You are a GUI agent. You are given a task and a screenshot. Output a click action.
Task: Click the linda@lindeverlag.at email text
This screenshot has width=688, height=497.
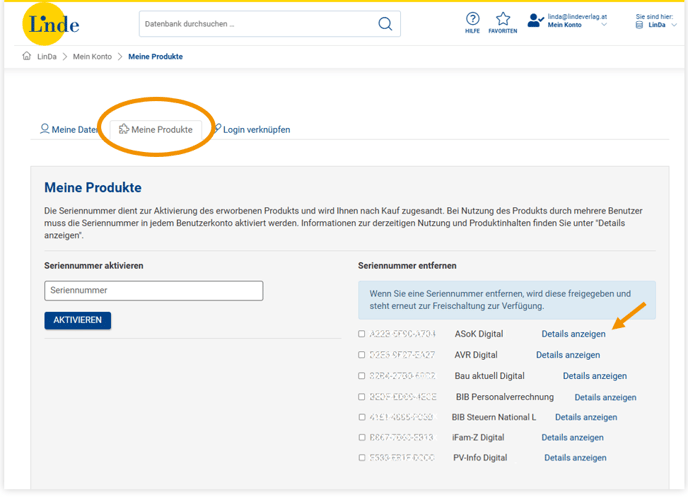point(577,17)
